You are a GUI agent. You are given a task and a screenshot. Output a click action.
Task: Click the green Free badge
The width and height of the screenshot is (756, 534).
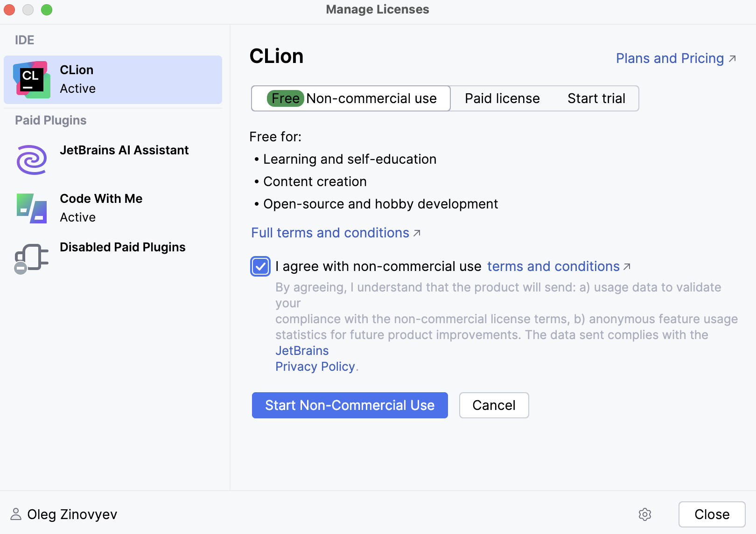(286, 98)
